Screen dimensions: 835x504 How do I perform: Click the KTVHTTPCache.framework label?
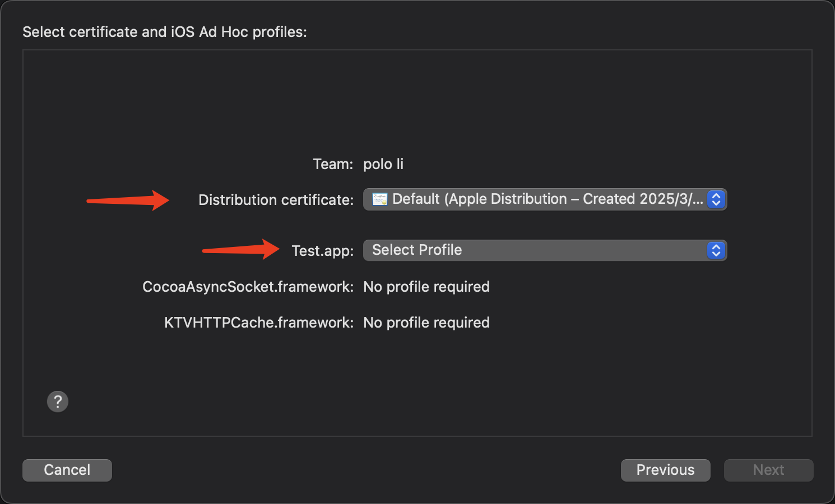point(258,323)
